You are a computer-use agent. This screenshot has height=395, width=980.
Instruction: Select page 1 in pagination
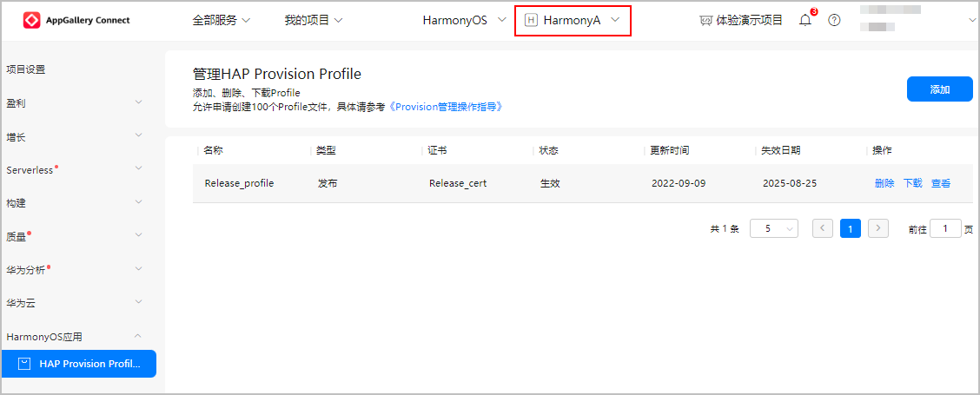851,228
